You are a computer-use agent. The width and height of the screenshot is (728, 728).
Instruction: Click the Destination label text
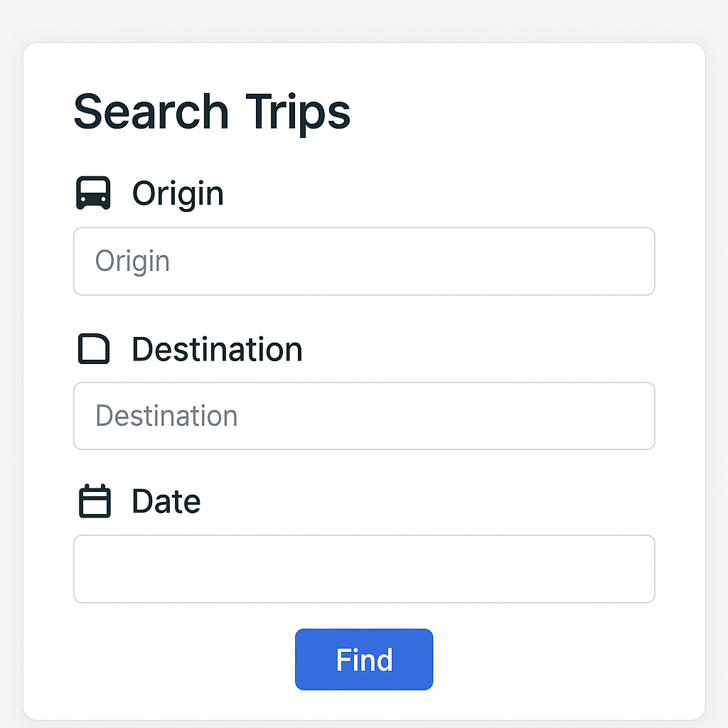217,350
